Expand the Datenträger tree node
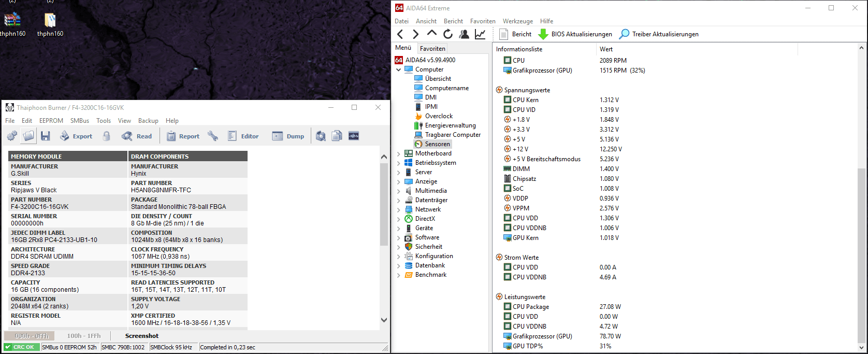 click(x=398, y=200)
